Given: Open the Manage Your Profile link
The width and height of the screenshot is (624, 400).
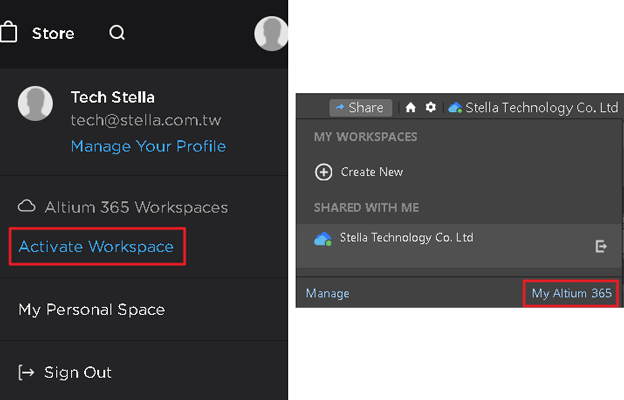Looking at the screenshot, I should click(x=148, y=146).
